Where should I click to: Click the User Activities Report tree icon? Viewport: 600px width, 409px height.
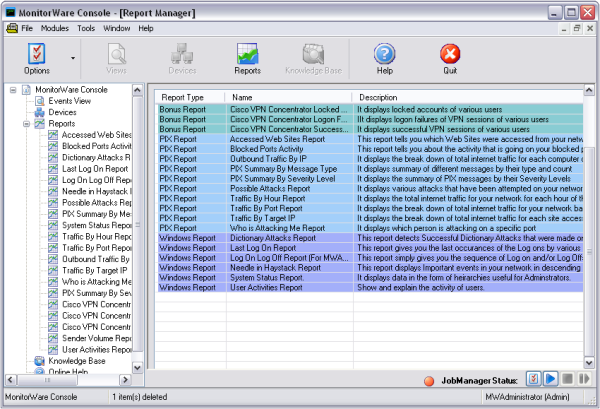click(53, 349)
